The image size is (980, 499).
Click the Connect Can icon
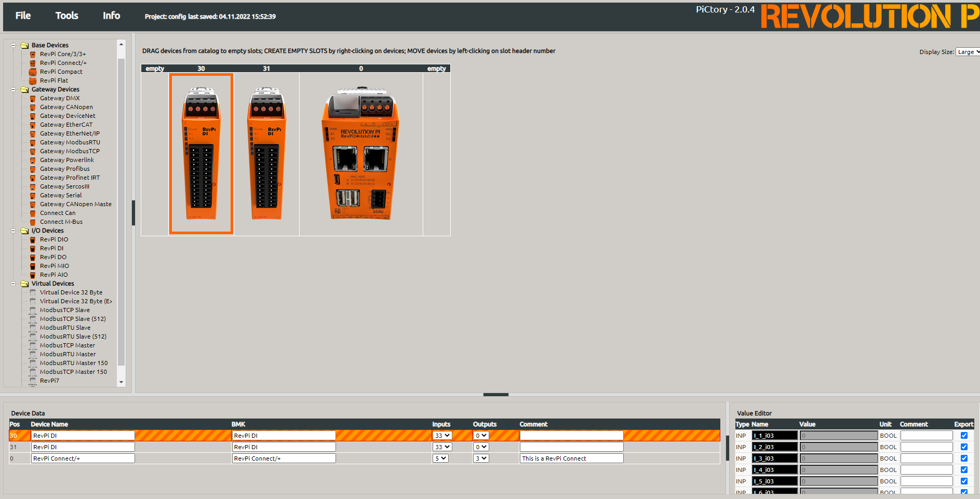[33, 213]
